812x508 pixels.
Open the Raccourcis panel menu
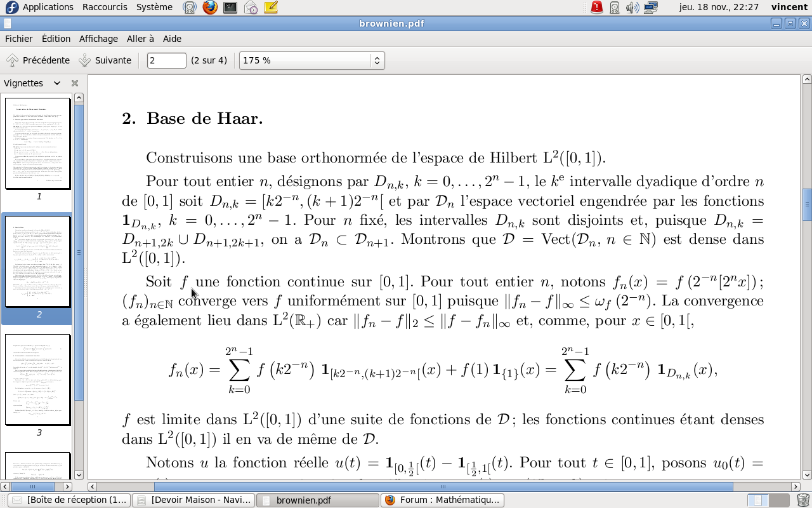pyautogui.click(x=105, y=7)
